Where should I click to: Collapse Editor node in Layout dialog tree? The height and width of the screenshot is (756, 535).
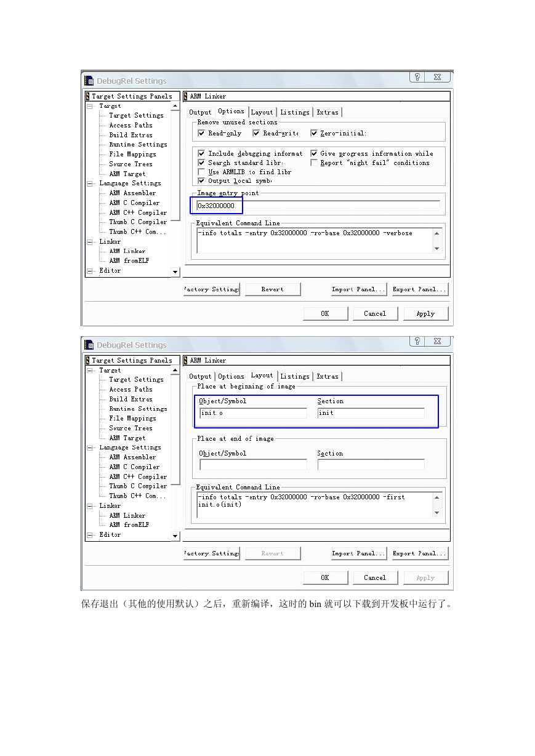90,534
